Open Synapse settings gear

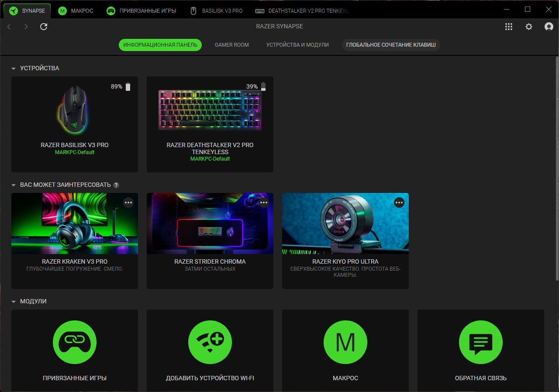click(x=529, y=27)
